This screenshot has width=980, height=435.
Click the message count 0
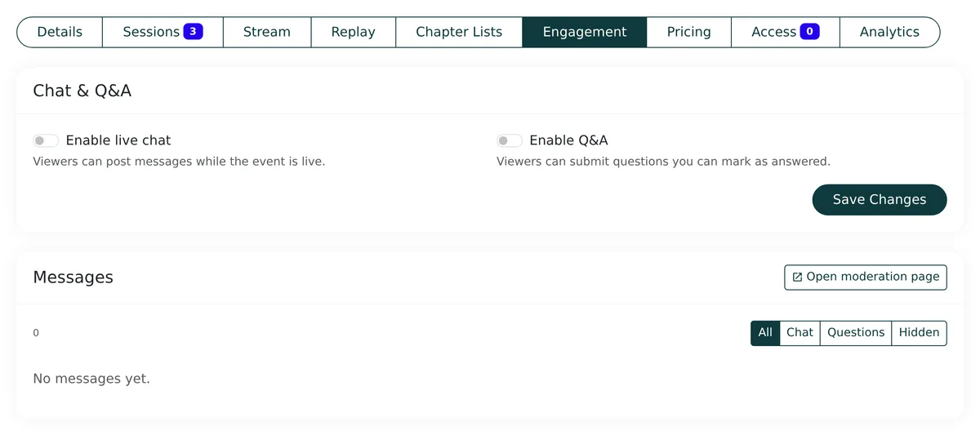point(36,333)
